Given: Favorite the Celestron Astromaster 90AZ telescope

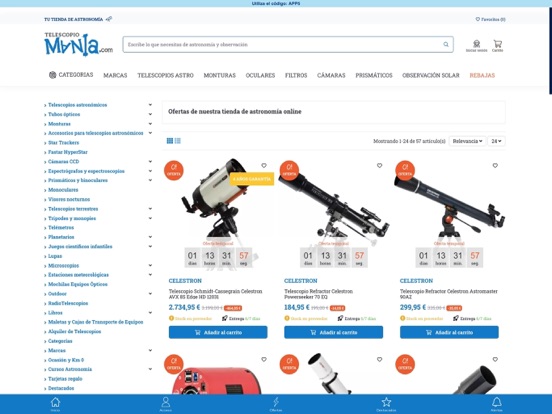Looking at the screenshot, I should 495,165.
